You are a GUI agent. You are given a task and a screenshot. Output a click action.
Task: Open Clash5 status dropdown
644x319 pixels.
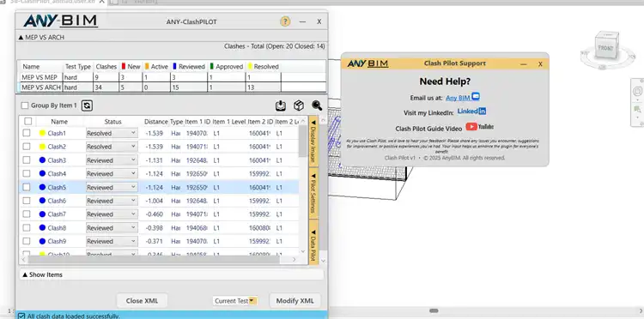point(112,187)
